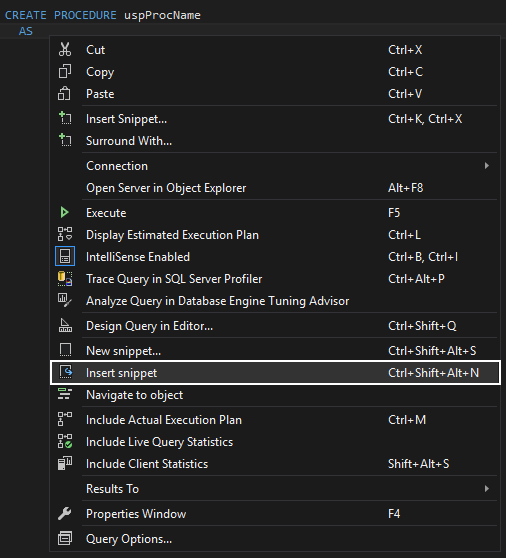506x558 pixels.
Task: Open Query Options... dialog
Action: tap(274, 538)
